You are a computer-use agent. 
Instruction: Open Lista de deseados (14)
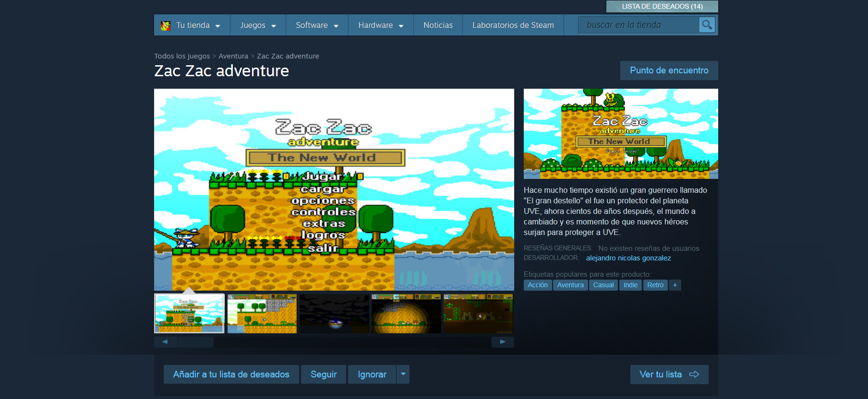pos(662,6)
